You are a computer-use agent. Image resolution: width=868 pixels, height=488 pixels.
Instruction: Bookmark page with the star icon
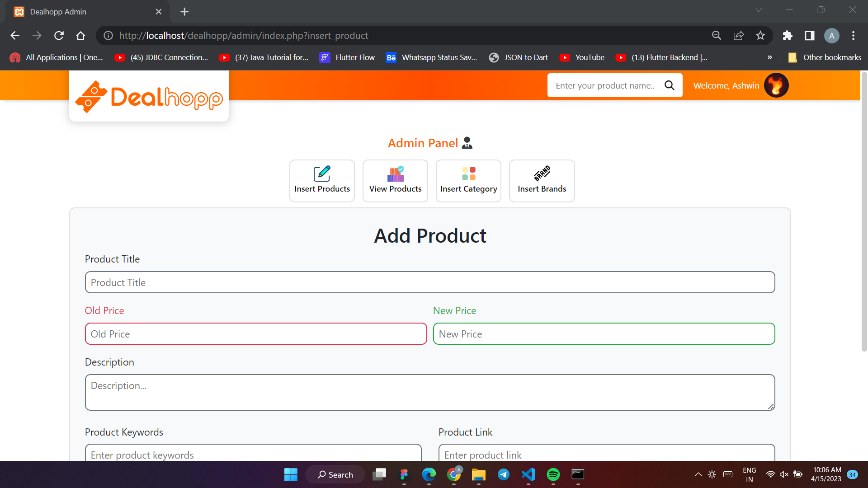(x=760, y=36)
